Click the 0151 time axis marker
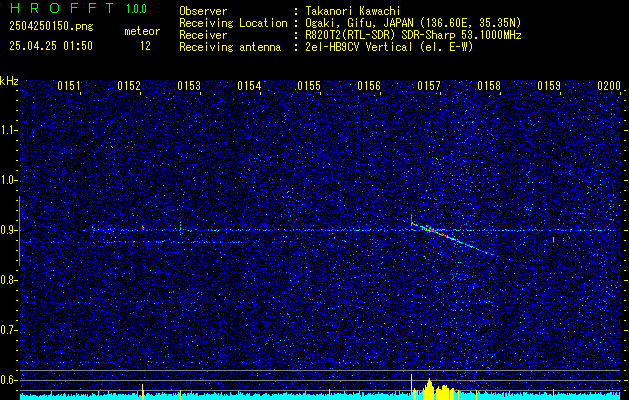 [x=69, y=86]
